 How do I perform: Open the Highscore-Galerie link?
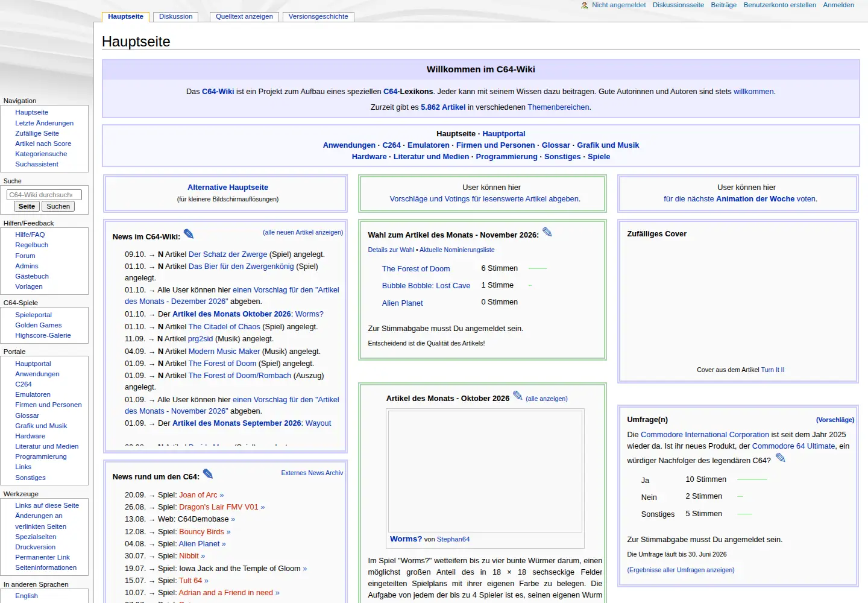43,335
